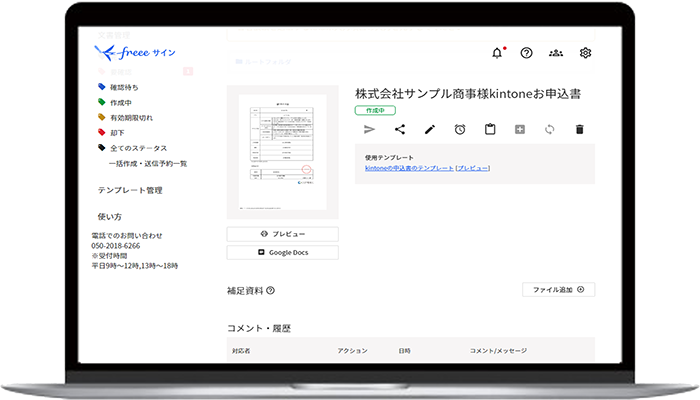Open the members group icon
700x400 pixels.
[556, 53]
